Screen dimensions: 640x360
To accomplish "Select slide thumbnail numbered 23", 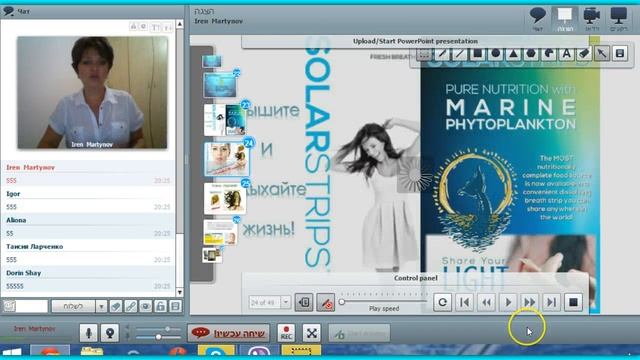I will pos(225,120).
